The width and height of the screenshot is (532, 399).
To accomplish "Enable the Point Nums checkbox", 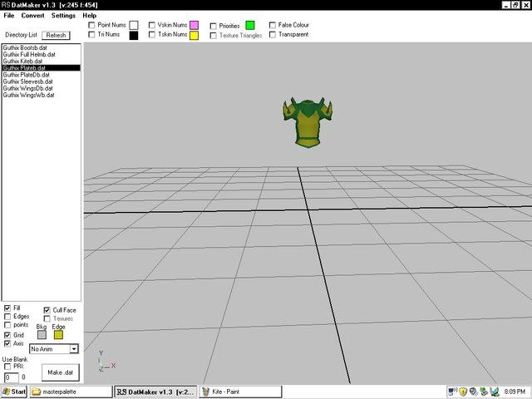I will tap(91, 25).
